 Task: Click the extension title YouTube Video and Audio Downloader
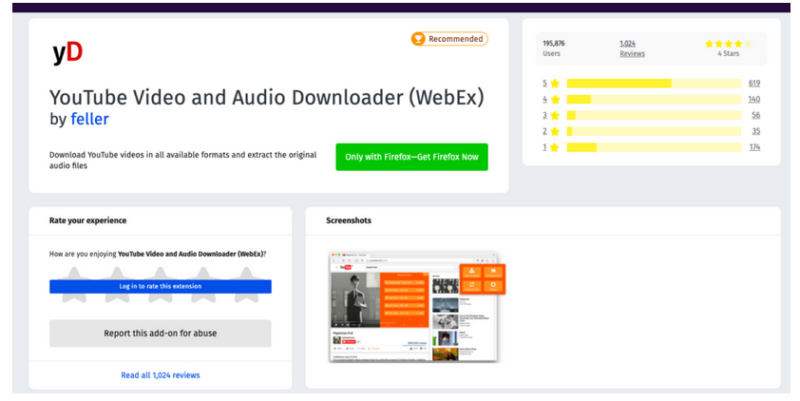point(266,97)
